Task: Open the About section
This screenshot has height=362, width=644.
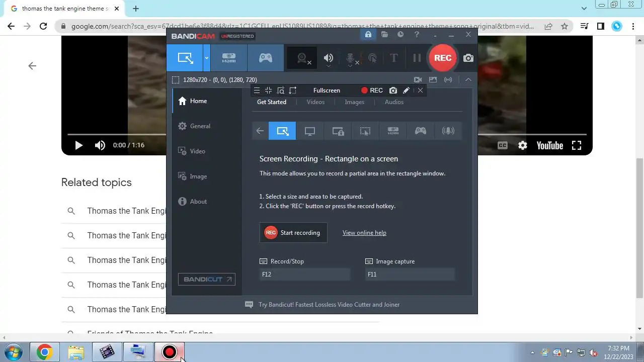Action: point(207,202)
